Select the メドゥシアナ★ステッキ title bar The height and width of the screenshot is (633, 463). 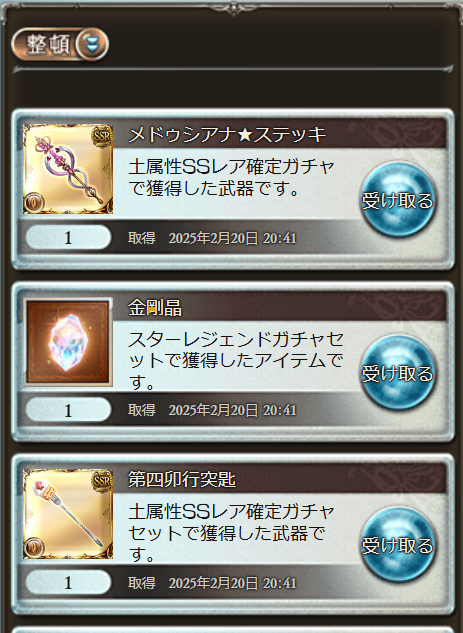[x=279, y=134]
